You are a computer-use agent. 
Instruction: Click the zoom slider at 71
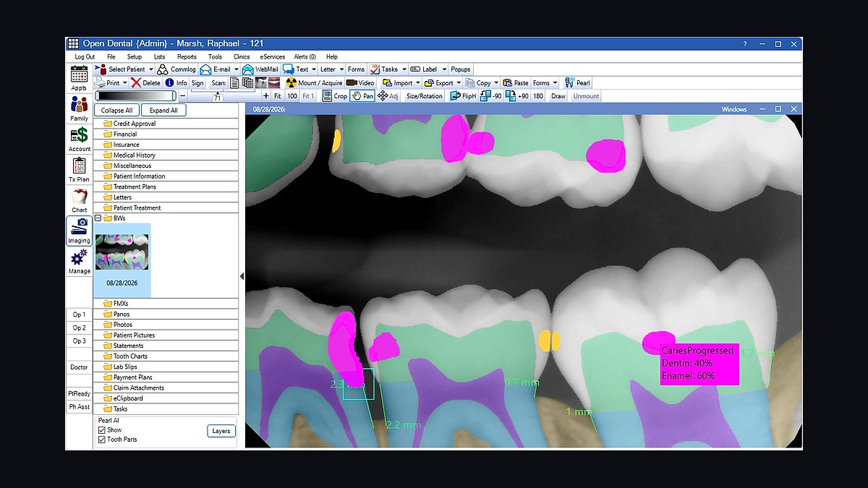pos(218,96)
